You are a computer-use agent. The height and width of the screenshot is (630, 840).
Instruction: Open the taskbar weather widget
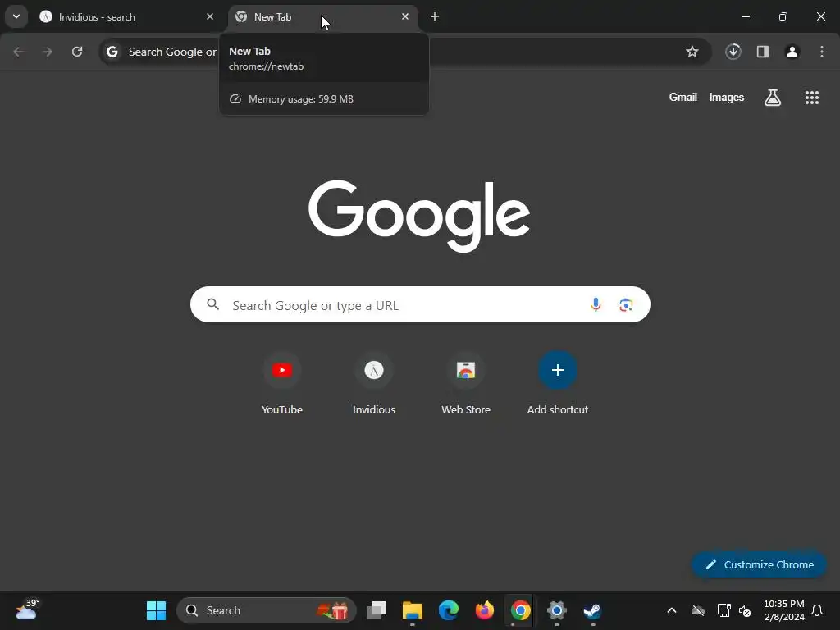(27, 610)
